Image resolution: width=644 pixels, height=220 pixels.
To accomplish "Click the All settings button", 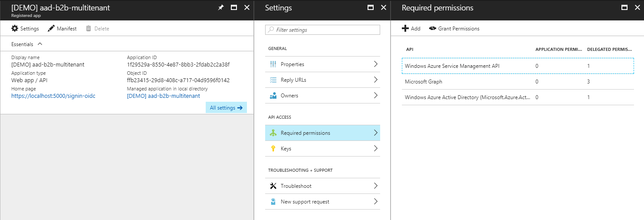I will pos(226,108).
